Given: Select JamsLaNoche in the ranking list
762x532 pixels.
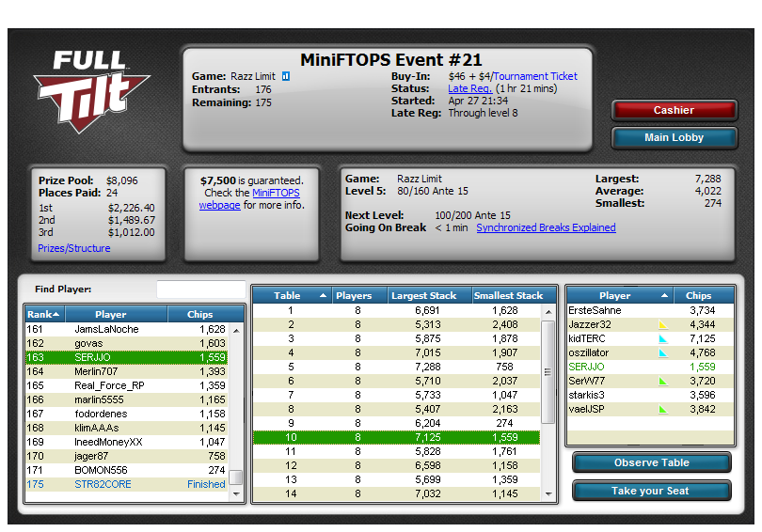Looking at the screenshot, I should 126,329.
